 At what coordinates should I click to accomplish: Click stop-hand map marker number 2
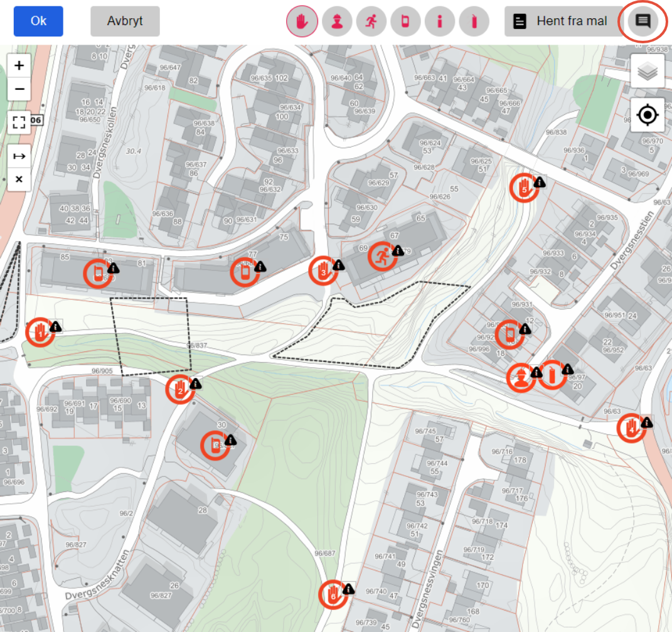pos(180,389)
